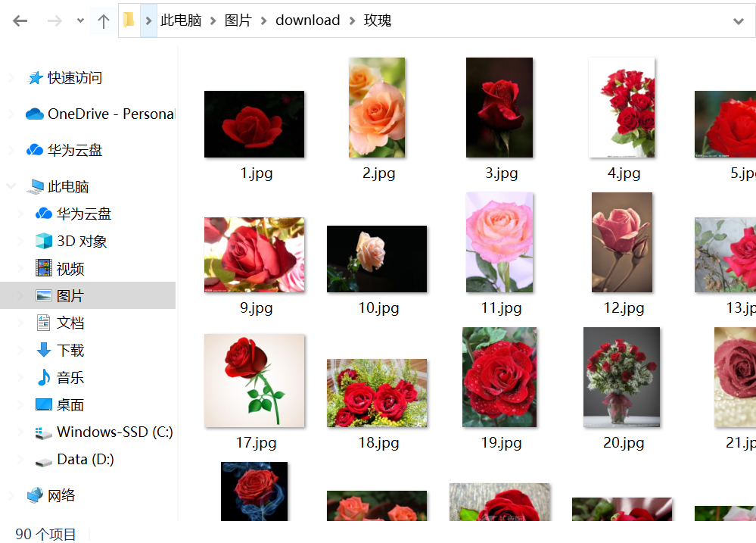Viewport: 756px width, 543px height.
Task: Expand address bar history dropdown
Action: [738, 20]
